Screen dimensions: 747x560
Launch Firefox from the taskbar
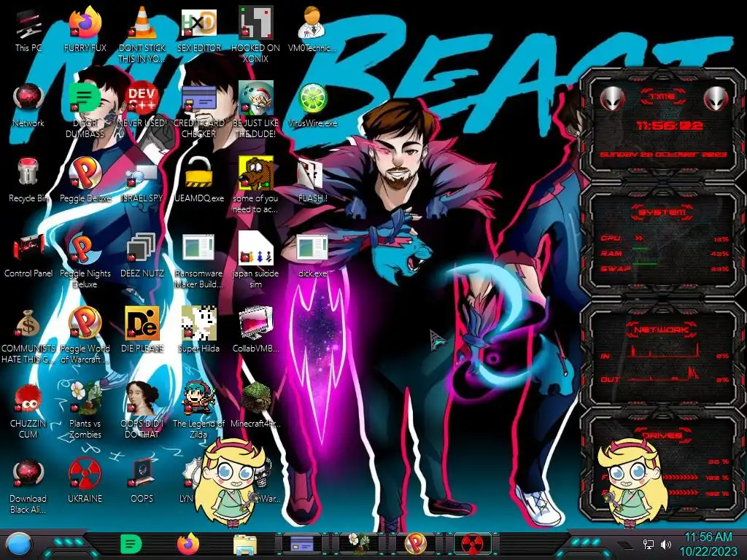click(x=188, y=544)
